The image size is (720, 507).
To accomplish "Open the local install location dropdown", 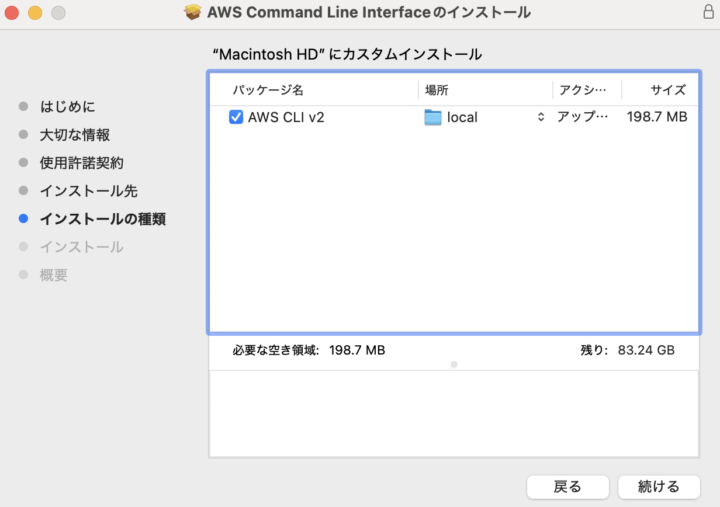I will [541, 117].
